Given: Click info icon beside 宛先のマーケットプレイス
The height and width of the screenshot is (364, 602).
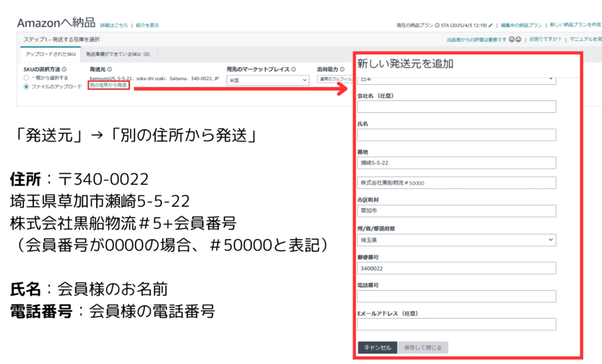Looking at the screenshot, I should [293, 69].
